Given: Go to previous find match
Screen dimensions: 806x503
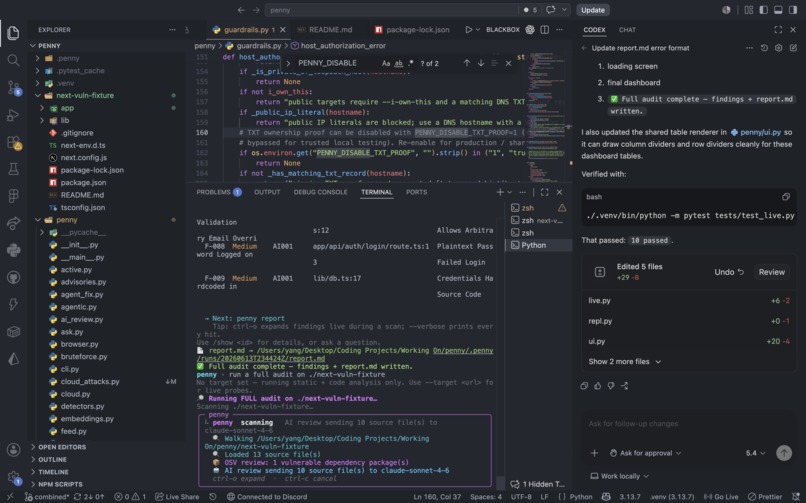Looking at the screenshot, I should pos(467,63).
